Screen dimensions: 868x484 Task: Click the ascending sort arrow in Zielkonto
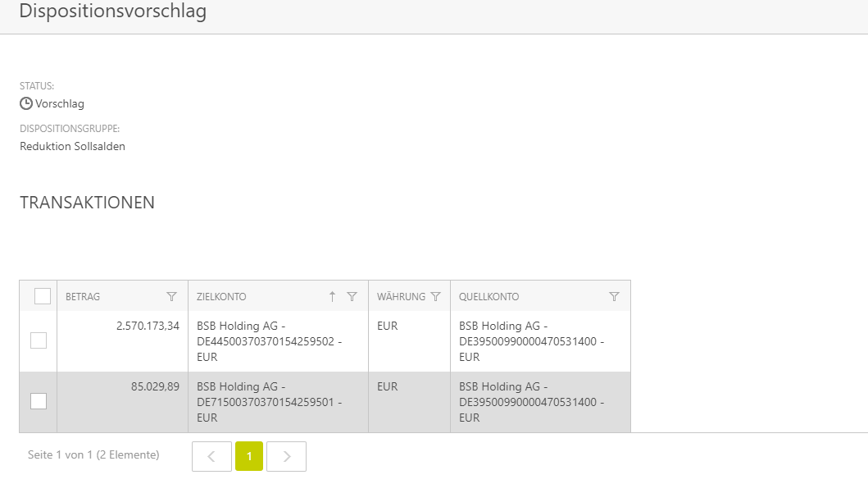[332, 297]
